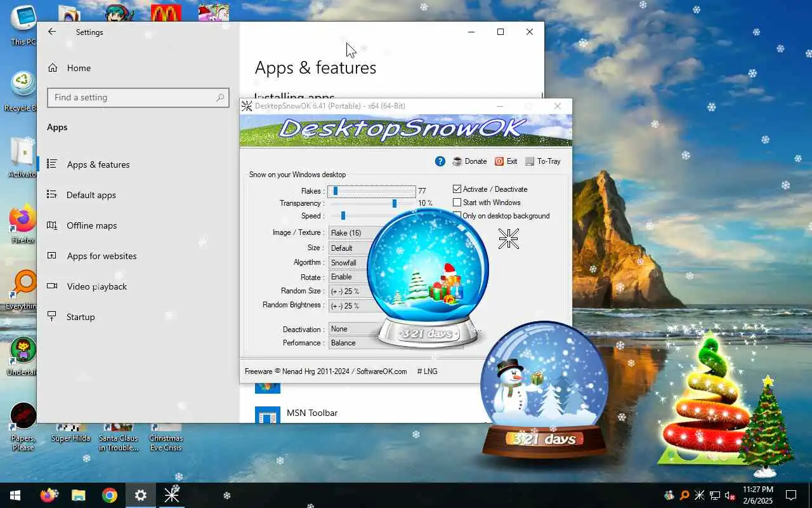Open Offline maps in Settings
The image size is (812, 508).
tap(138, 225)
